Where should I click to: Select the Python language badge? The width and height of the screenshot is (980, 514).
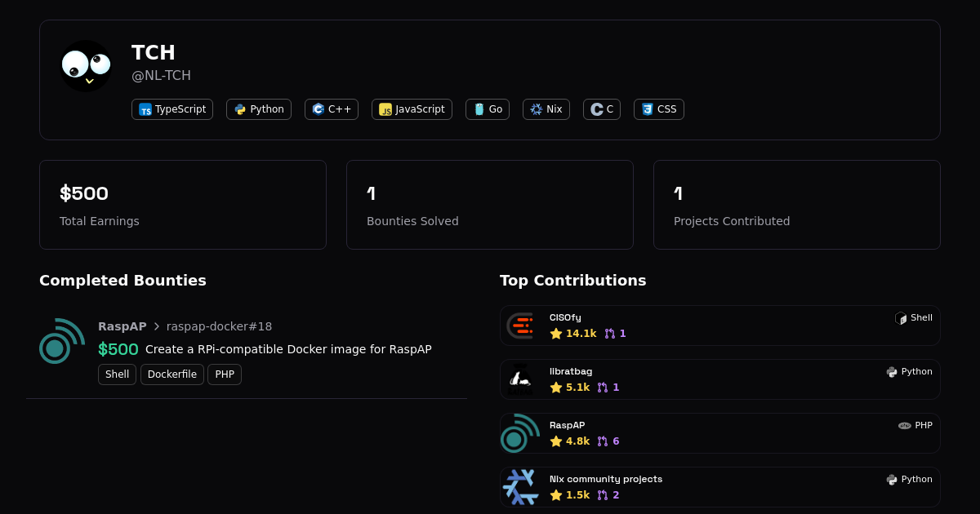pyautogui.click(x=259, y=109)
